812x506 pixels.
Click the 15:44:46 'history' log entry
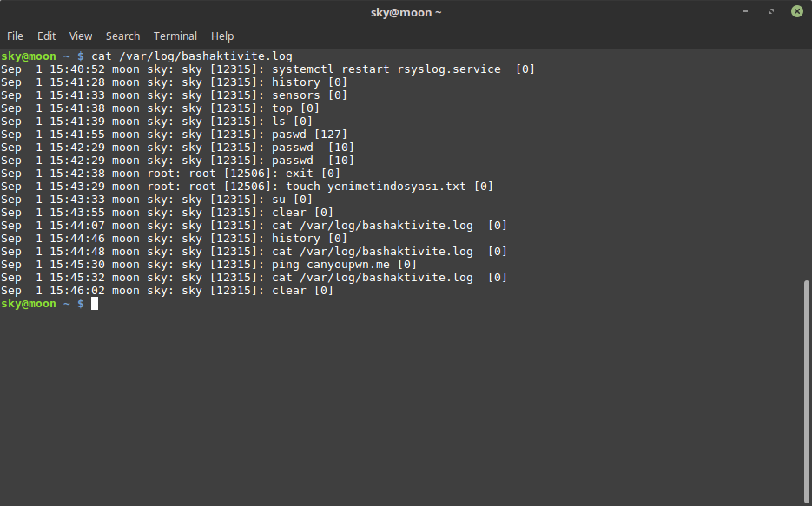(x=174, y=239)
